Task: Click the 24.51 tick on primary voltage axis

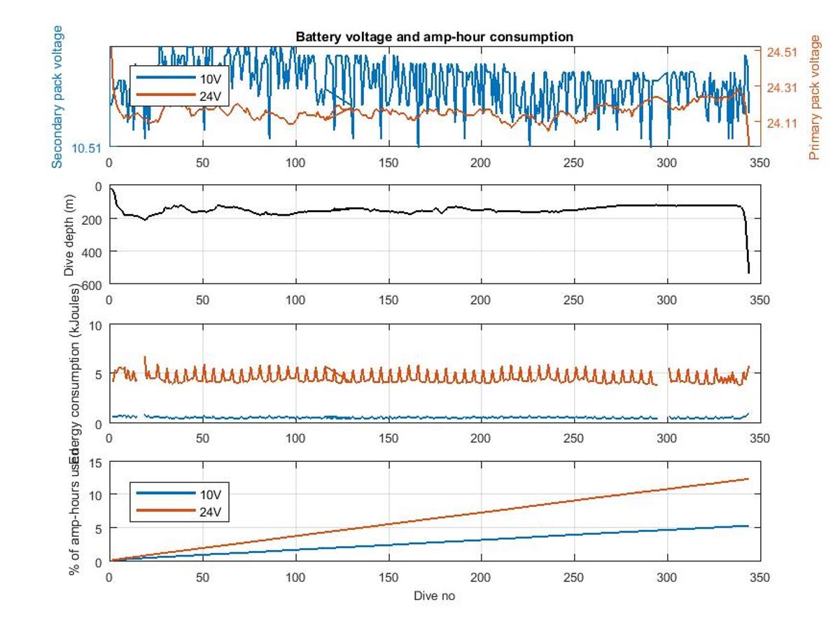Action: [x=782, y=52]
